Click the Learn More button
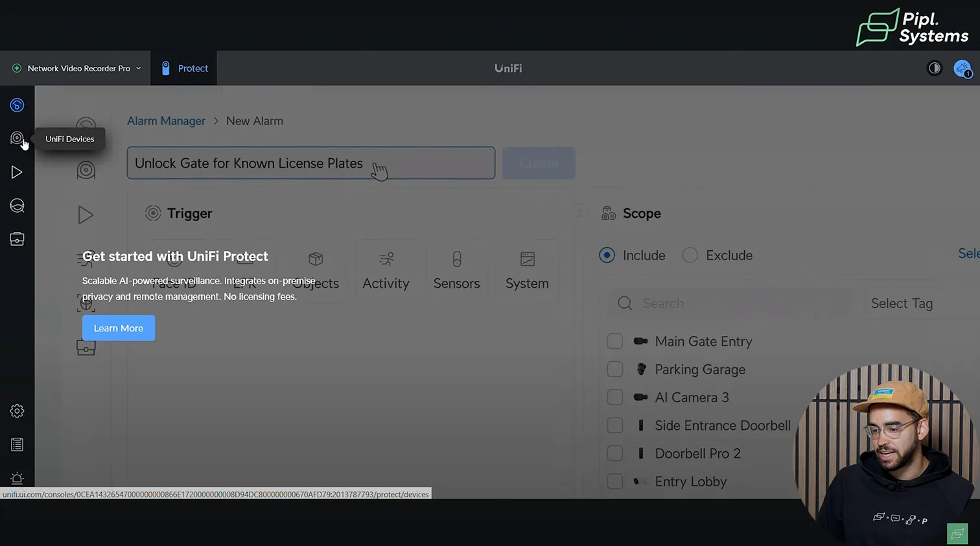This screenshot has width=980, height=546. pyautogui.click(x=118, y=328)
